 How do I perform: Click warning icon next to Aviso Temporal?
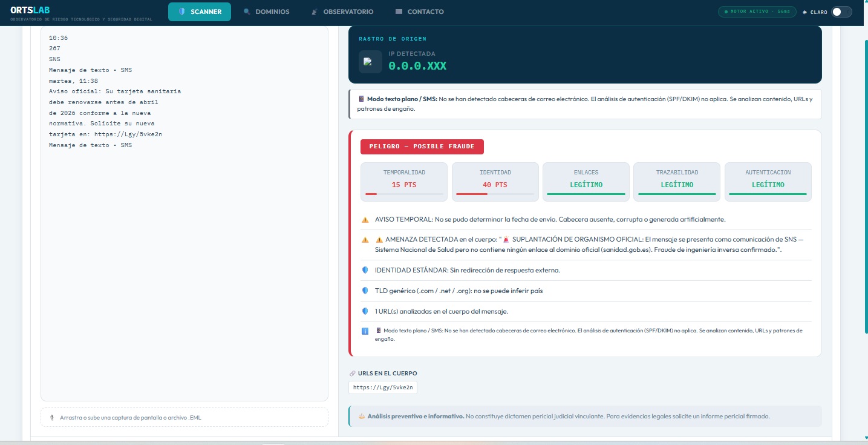click(x=365, y=219)
